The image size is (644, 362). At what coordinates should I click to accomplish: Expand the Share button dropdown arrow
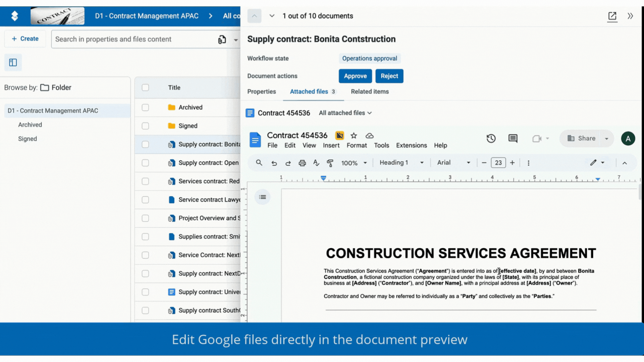[x=606, y=139]
